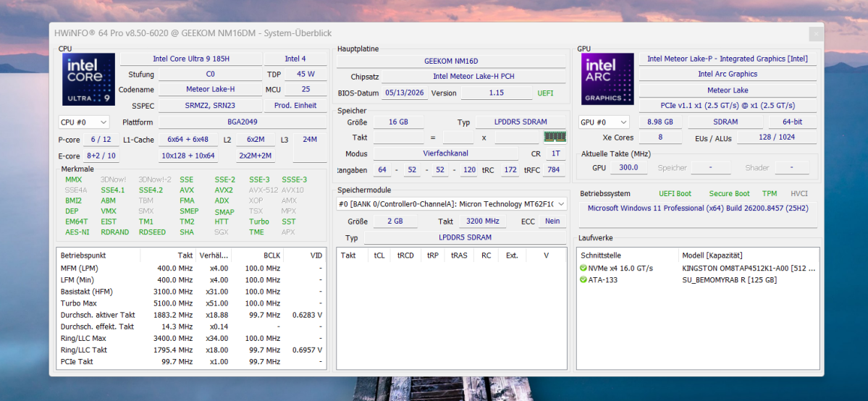Screen dimensions: 868x401
Task: Click the GPU clock 300.0 value
Action: [630, 167]
